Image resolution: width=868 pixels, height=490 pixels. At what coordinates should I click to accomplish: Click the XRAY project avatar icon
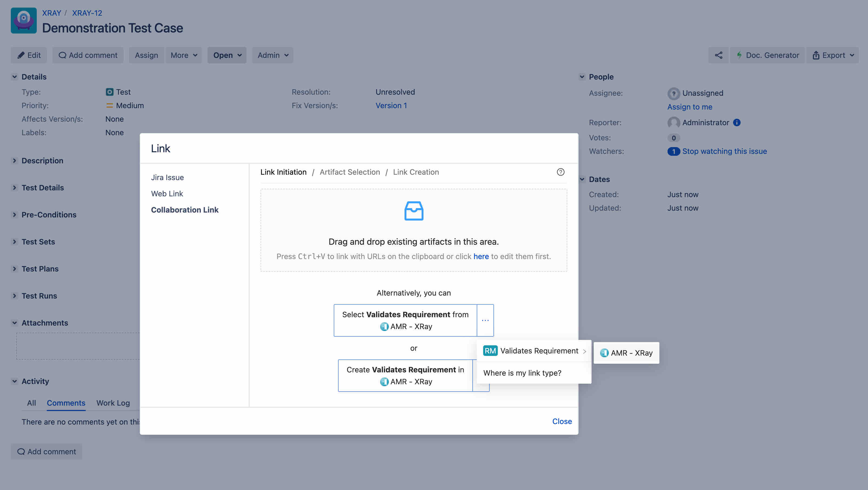pos(24,21)
